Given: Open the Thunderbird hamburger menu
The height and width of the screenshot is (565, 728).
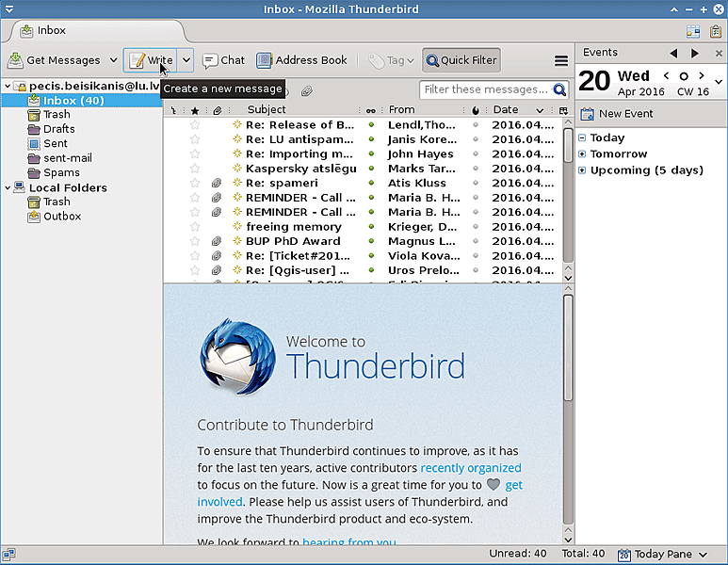Looking at the screenshot, I should click(561, 60).
